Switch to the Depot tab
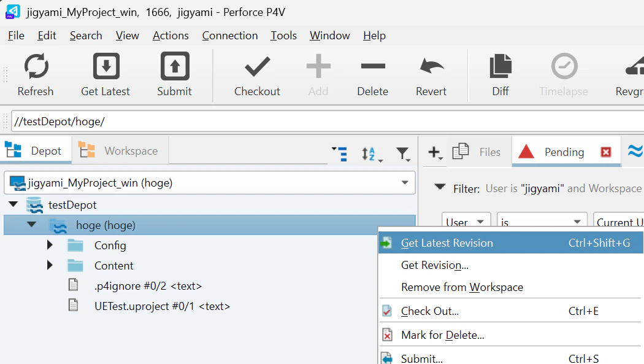This screenshot has height=364, width=644. tap(36, 151)
